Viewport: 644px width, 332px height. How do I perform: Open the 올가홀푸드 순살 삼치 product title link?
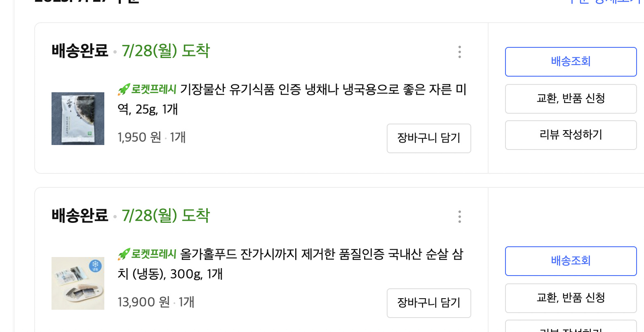pyautogui.click(x=290, y=264)
